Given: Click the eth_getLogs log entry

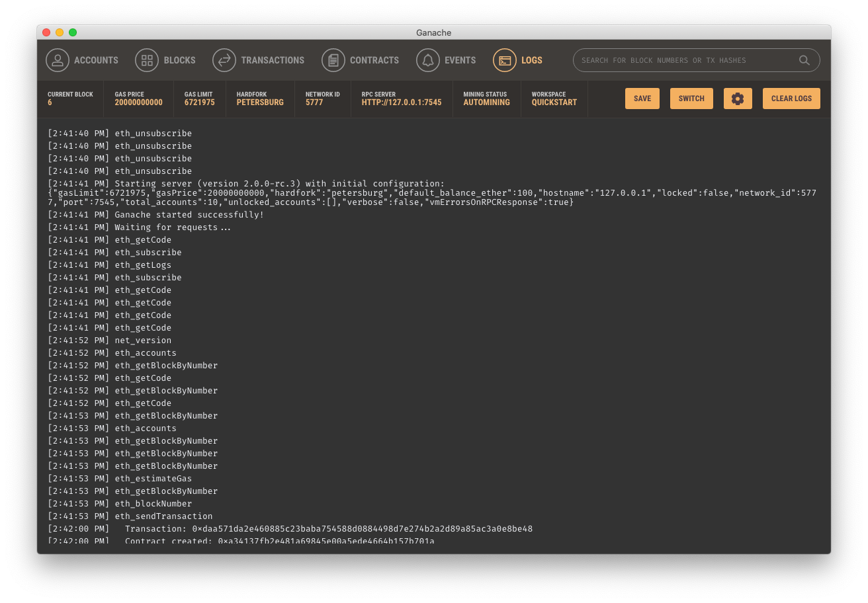Looking at the screenshot, I should point(110,265).
